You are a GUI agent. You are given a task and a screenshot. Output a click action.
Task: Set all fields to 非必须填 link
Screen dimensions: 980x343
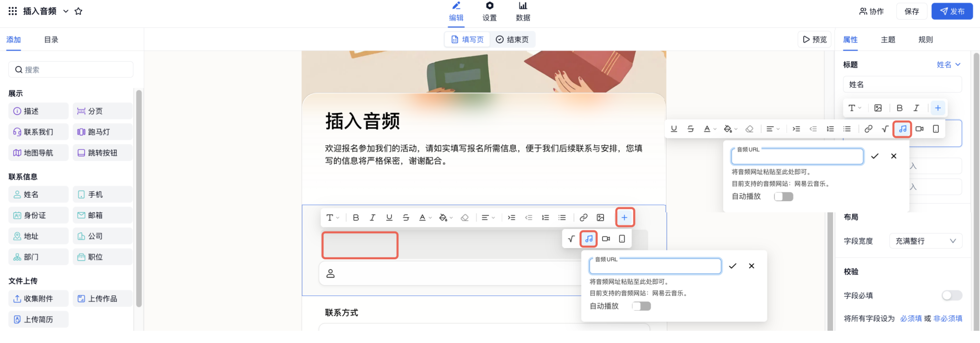tap(948, 319)
